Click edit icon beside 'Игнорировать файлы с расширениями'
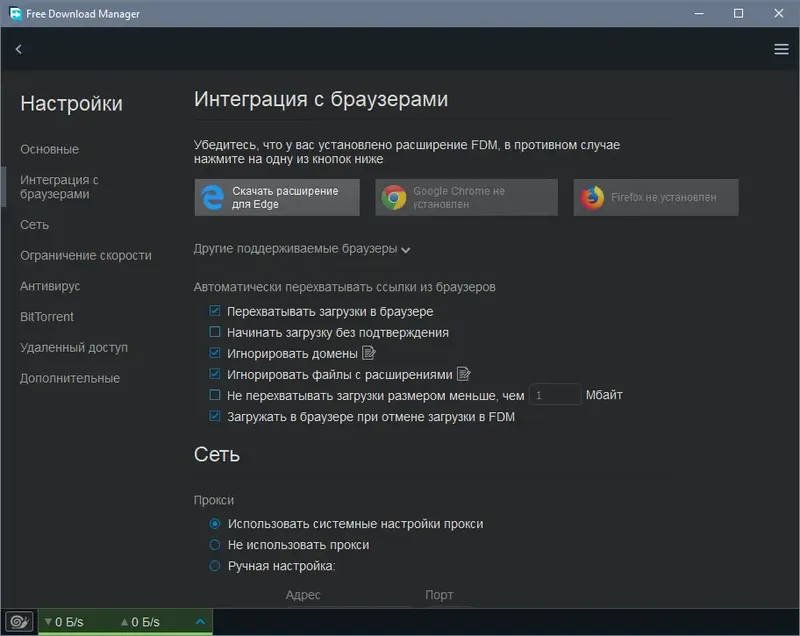The width and height of the screenshot is (800, 636). (463, 373)
